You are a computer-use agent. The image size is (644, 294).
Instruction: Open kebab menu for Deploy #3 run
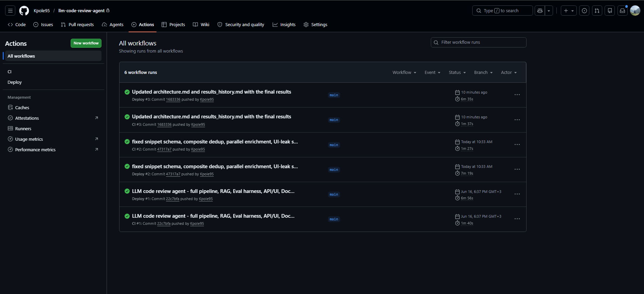[517, 95]
